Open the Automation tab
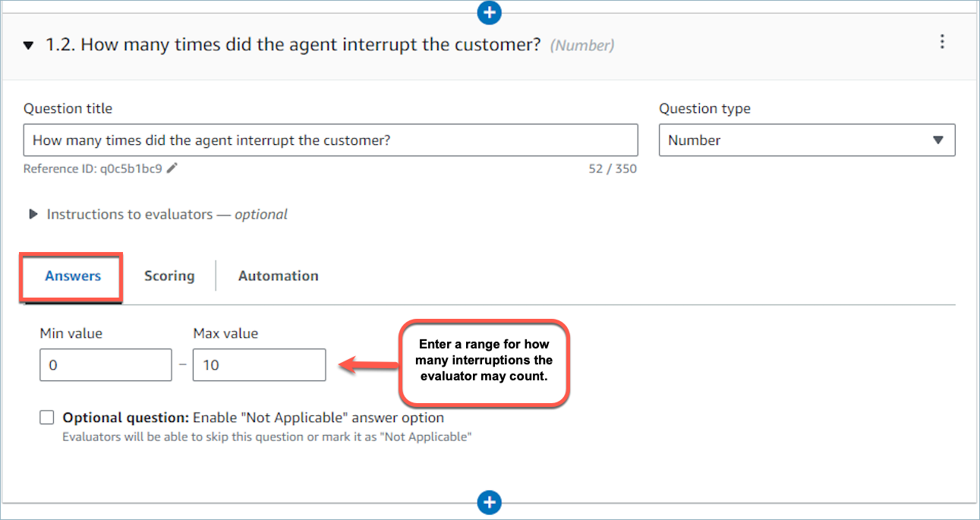Image resolution: width=980 pixels, height=520 pixels. [278, 276]
